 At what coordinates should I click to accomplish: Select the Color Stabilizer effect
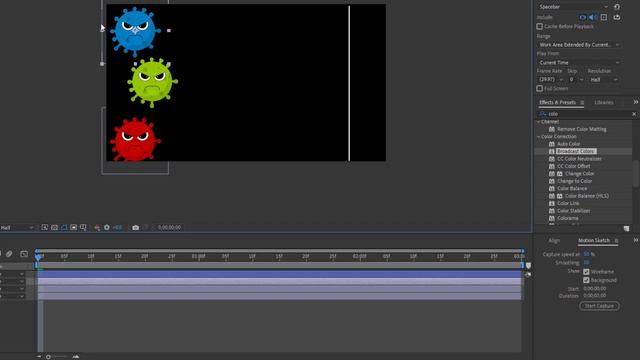573,211
